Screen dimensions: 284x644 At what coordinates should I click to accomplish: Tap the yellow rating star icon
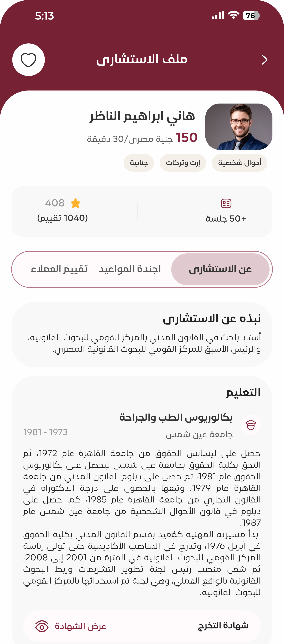[x=75, y=203]
